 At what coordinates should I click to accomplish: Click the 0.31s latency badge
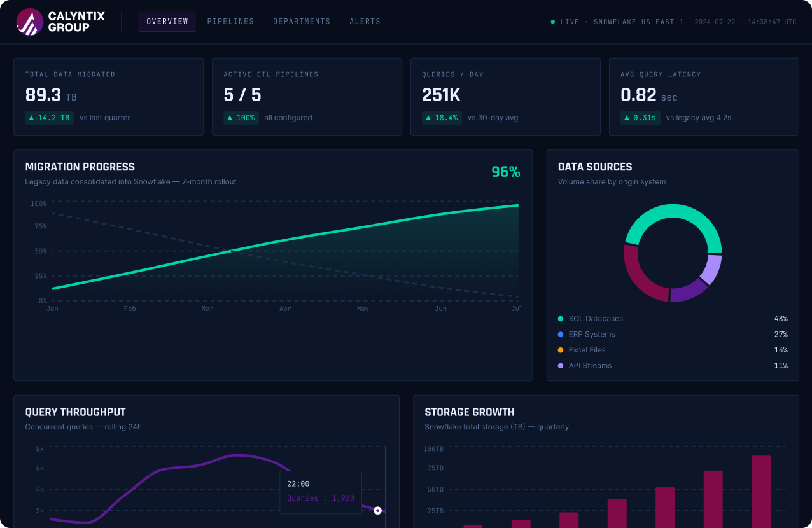tap(641, 118)
